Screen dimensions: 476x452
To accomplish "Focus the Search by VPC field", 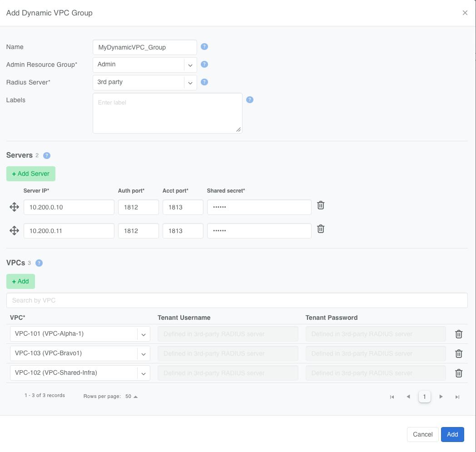I will (237, 300).
